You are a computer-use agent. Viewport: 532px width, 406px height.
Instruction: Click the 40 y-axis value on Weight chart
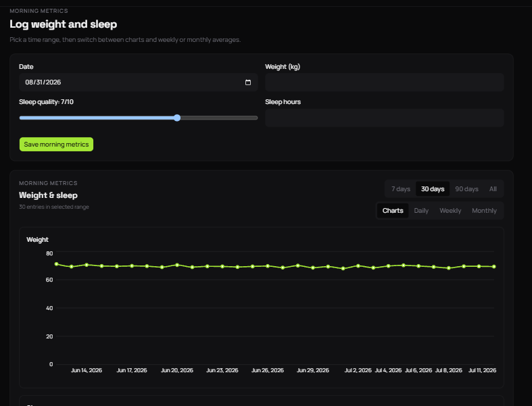pyautogui.click(x=49, y=308)
